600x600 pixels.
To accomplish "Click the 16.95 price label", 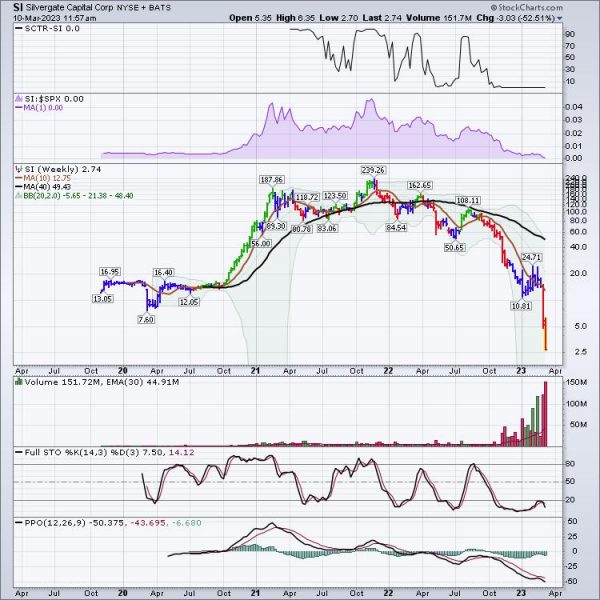I will [x=110, y=272].
